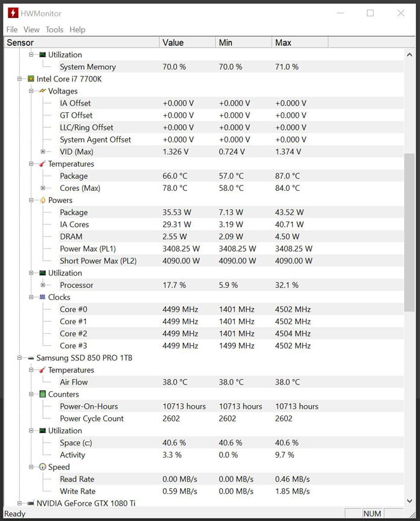Click the green Counters icon
This screenshot has height=521, width=420.
[42, 394]
